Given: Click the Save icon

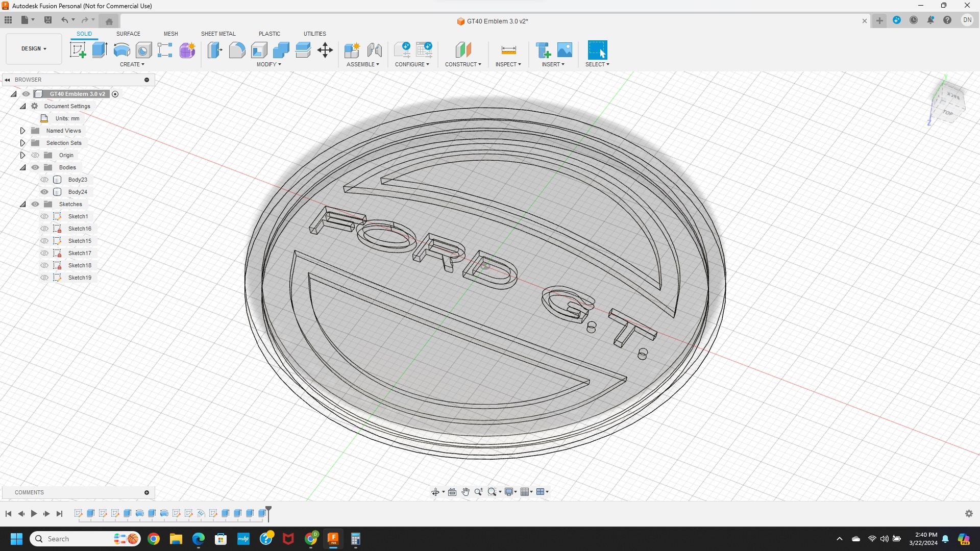Looking at the screenshot, I should [48, 20].
